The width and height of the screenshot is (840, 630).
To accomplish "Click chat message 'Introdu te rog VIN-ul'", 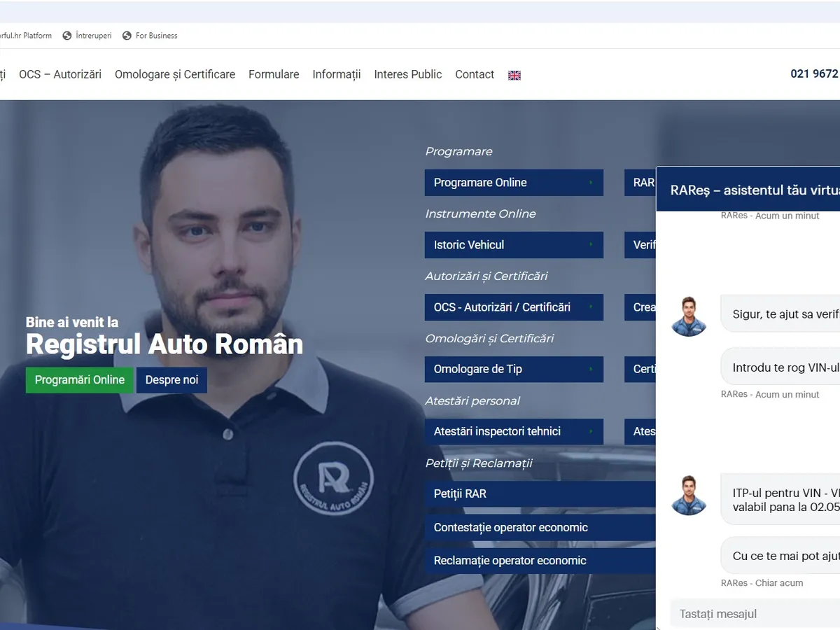I will (x=780, y=367).
